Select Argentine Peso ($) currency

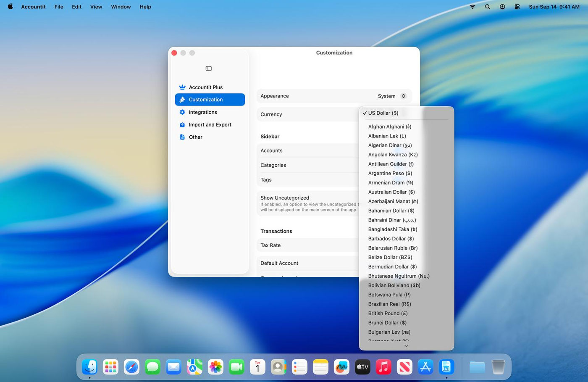pyautogui.click(x=390, y=174)
